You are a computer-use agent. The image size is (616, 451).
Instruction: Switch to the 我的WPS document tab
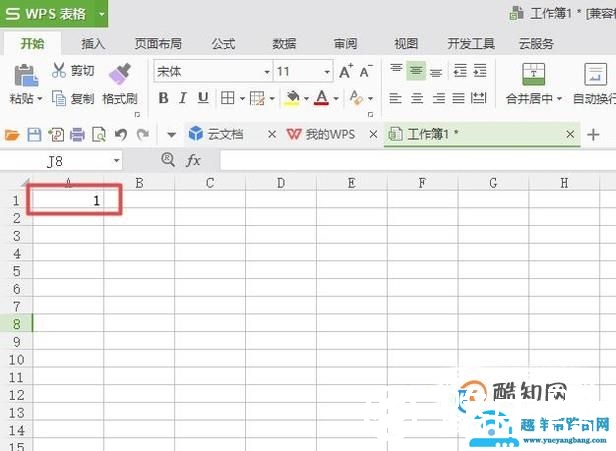[330, 134]
